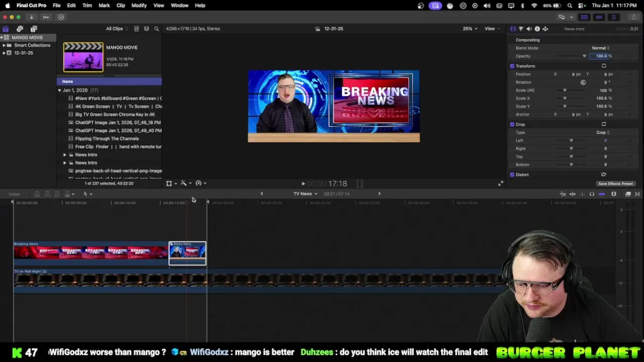644x362 pixels.
Task: Open the Final Cut Pro app menu
Action: pos(31,6)
